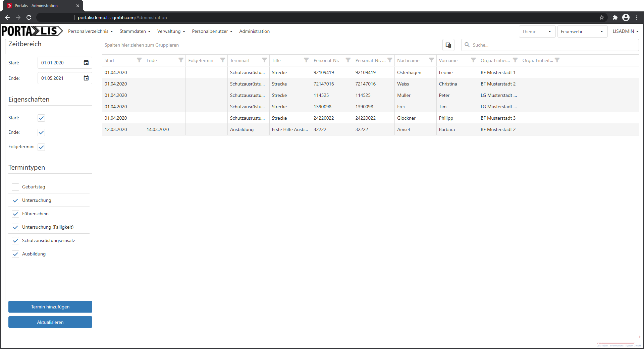
Task: Expand the LISADMIN user menu
Action: (x=625, y=31)
